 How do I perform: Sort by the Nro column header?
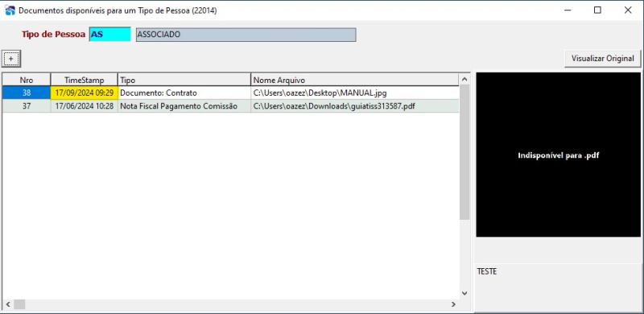[27, 80]
